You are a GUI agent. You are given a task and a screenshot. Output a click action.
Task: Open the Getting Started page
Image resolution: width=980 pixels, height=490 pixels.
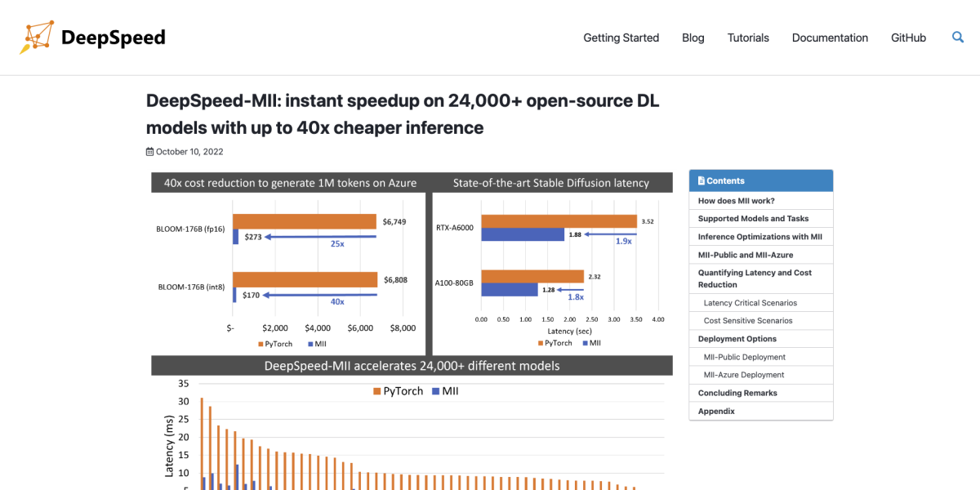click(621, 38)
